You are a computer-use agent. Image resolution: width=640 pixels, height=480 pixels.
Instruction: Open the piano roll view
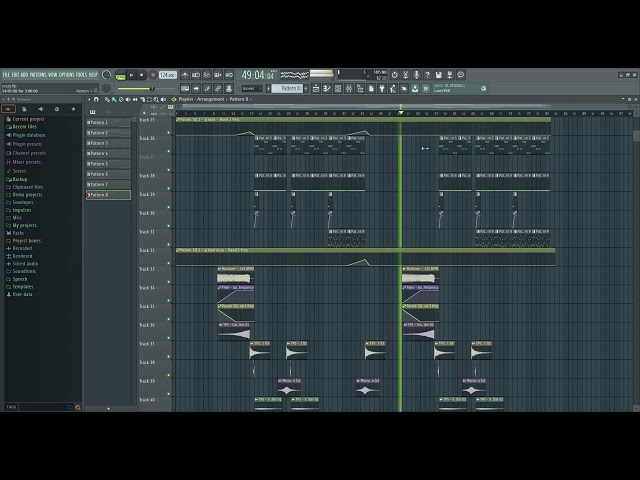tap(327, 89)
